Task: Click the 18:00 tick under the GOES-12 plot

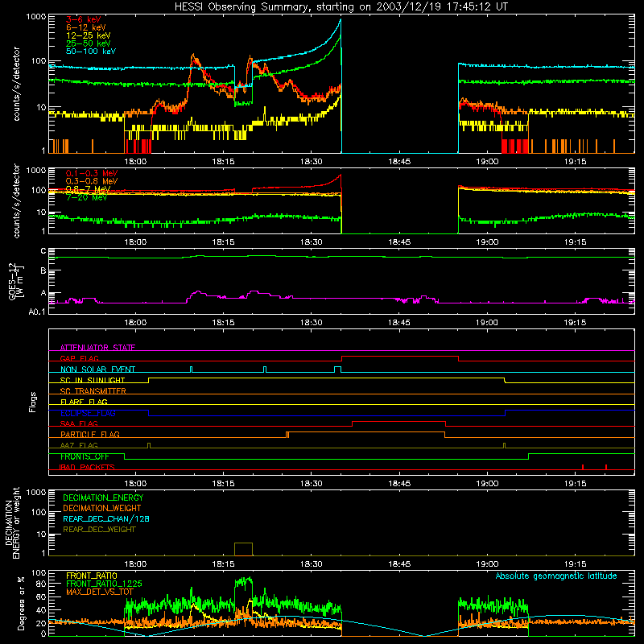Action: [x=135, y=323]
